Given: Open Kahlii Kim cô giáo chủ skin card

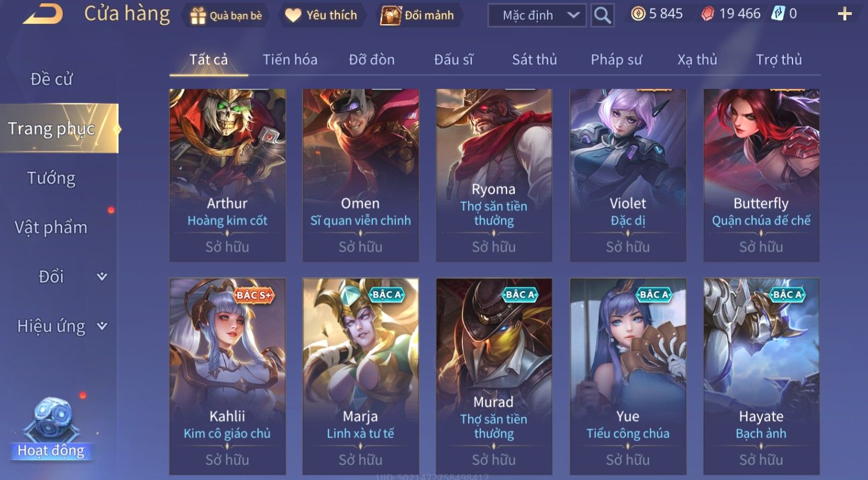Looking at the screenshot, I should [227, 377].
